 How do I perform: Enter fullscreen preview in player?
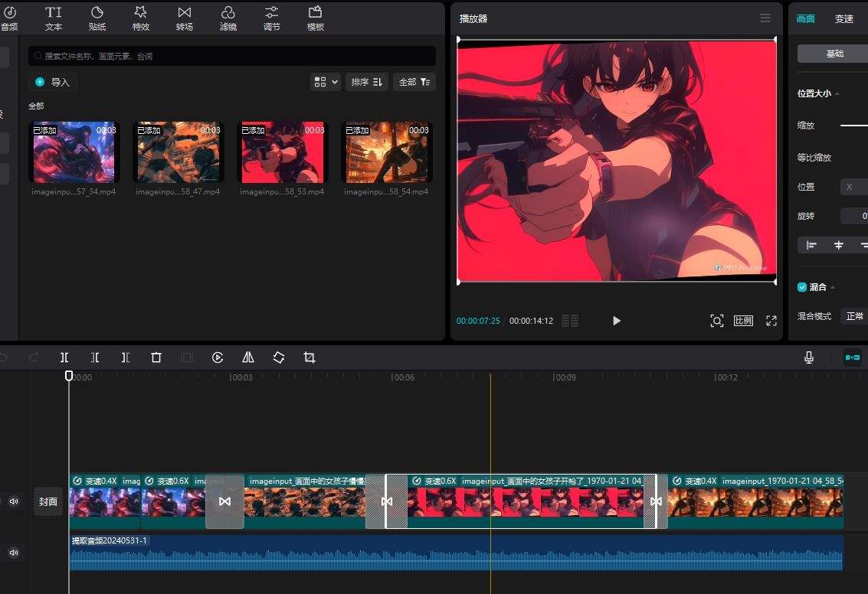tap(771, 321)
